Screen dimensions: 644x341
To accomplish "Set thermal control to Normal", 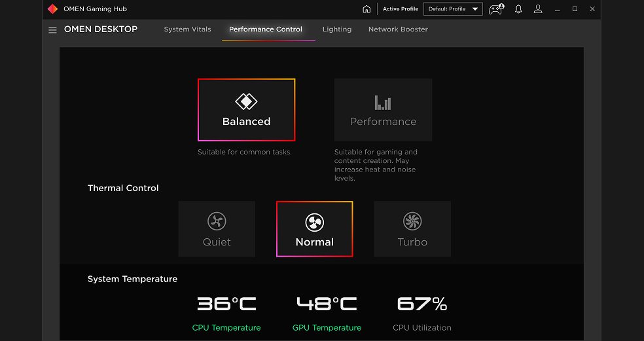I will pos(315,229).
